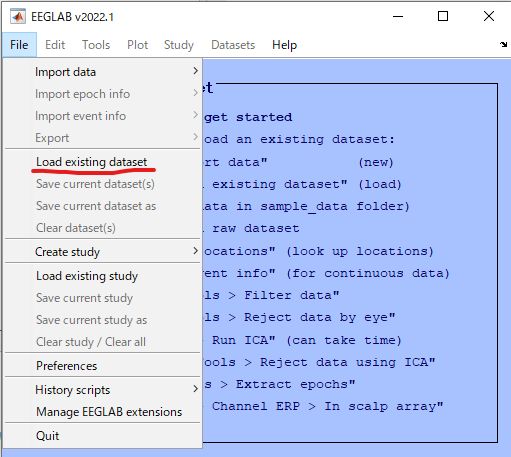Select Manage EEGLAB extensions
This screenshot has height=457, width=511.
click(x=109, y=412)
